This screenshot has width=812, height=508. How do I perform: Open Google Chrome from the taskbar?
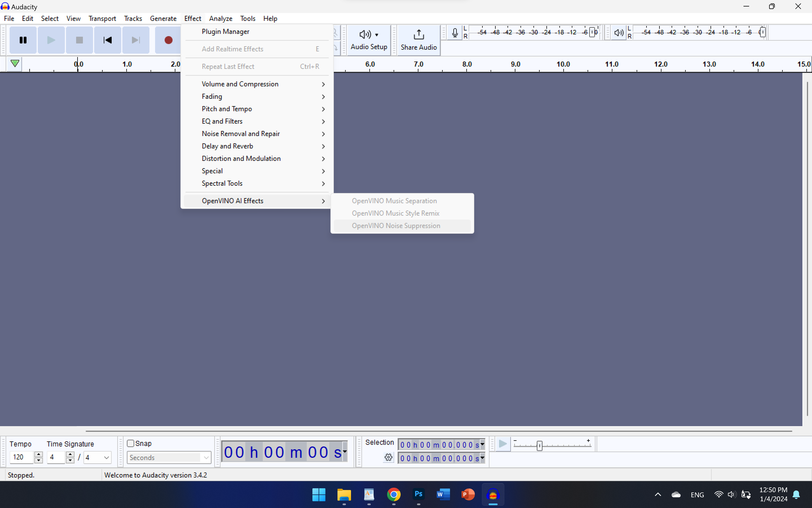coord(394,494)
